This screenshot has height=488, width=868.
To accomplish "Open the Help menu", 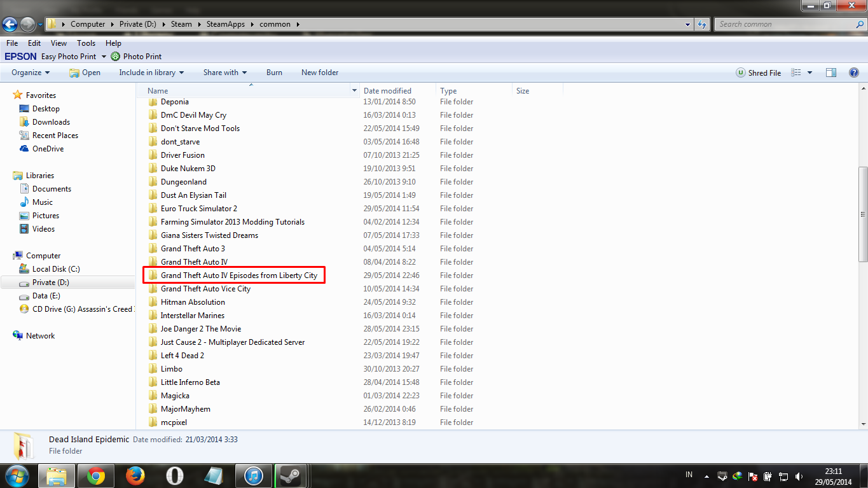I will 113,43.
